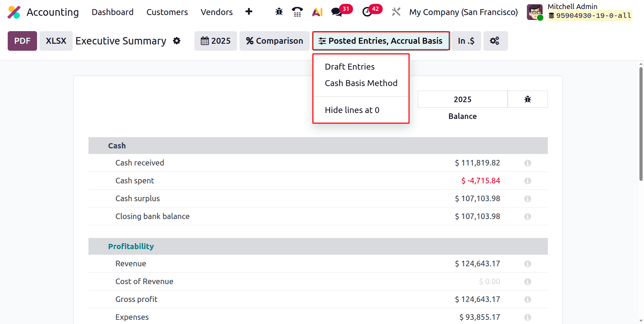
Task: Enable the Draft Entries filter
Action: [x=349, y=66]
